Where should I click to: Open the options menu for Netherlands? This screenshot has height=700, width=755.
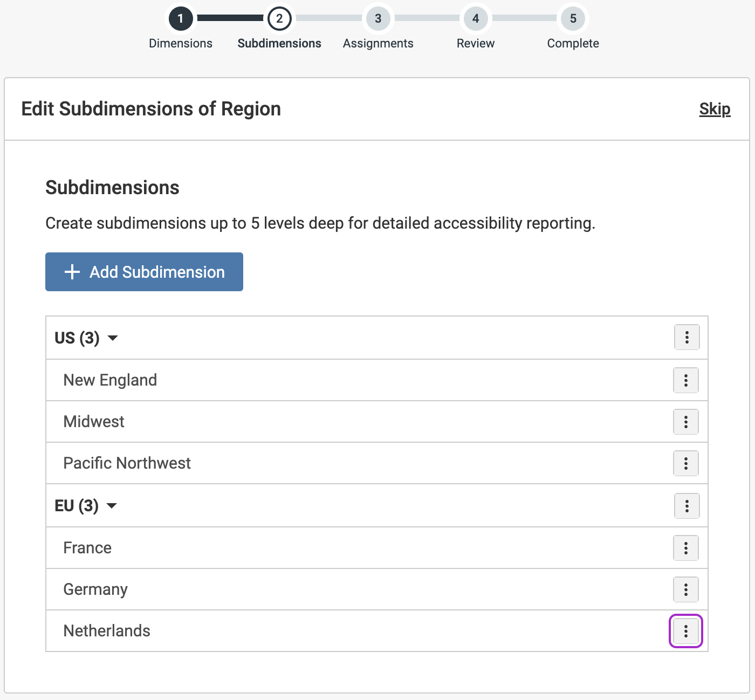(x=685, y=631)
